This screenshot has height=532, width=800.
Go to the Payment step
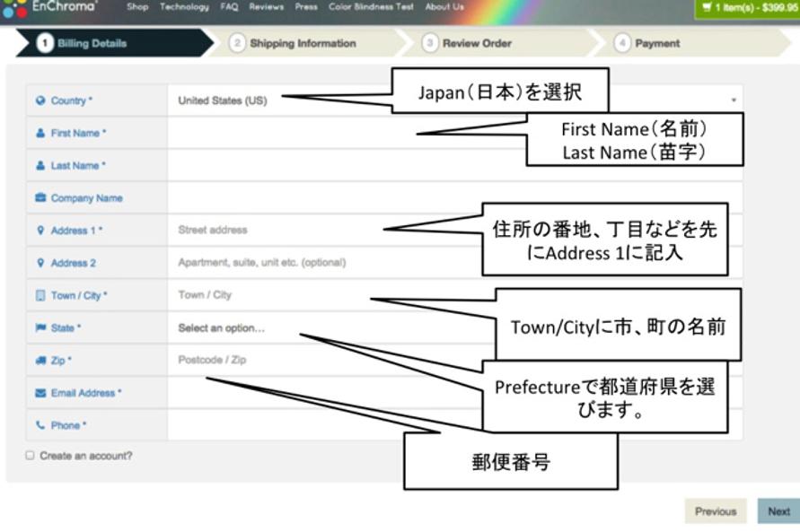[x=694, y=43]
